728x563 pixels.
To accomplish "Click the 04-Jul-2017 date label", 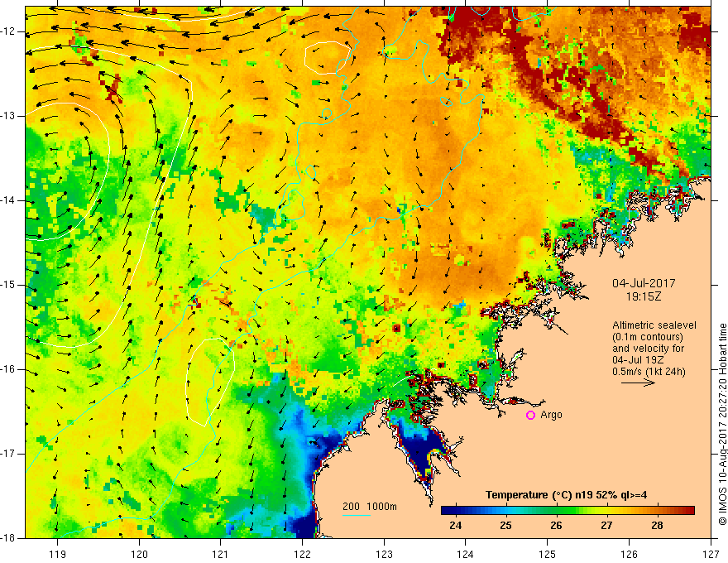I will pyautogui.click(x=644, y=283).
